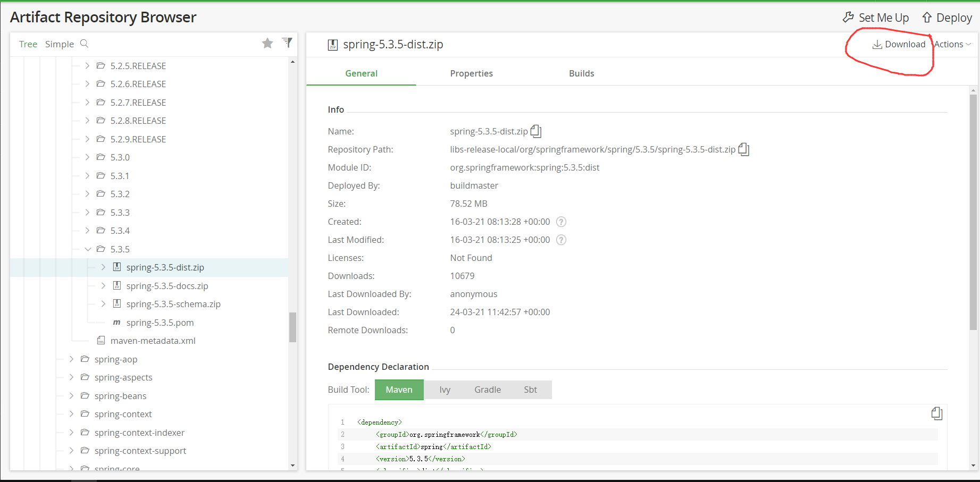Select maven-metadata.xml in the tree
The image size is (980, 482).
click(x=153, y=341)
